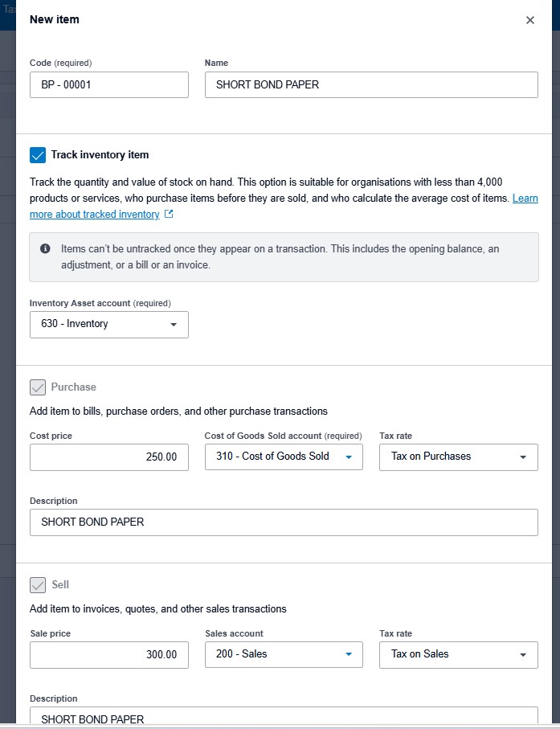Click the Purchase Description field
The height and width of the screenshot is (729, 560).
point(284,522)
